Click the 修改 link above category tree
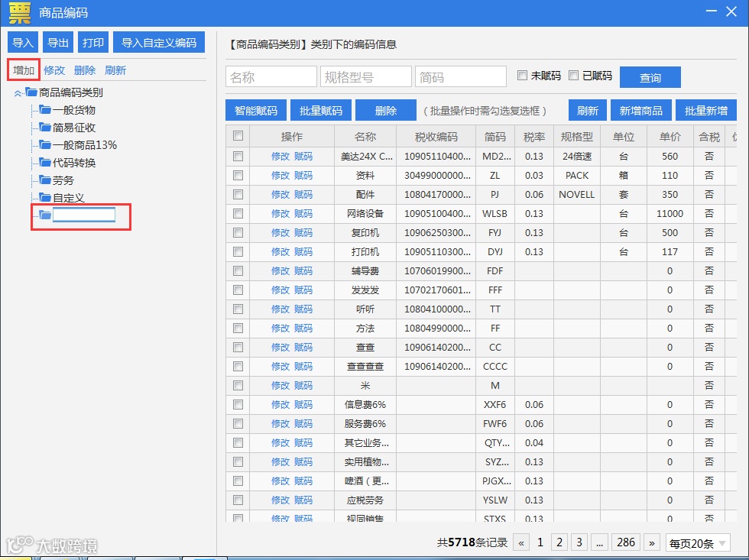Screen dimensions: 749x560 tap(54, 70)
